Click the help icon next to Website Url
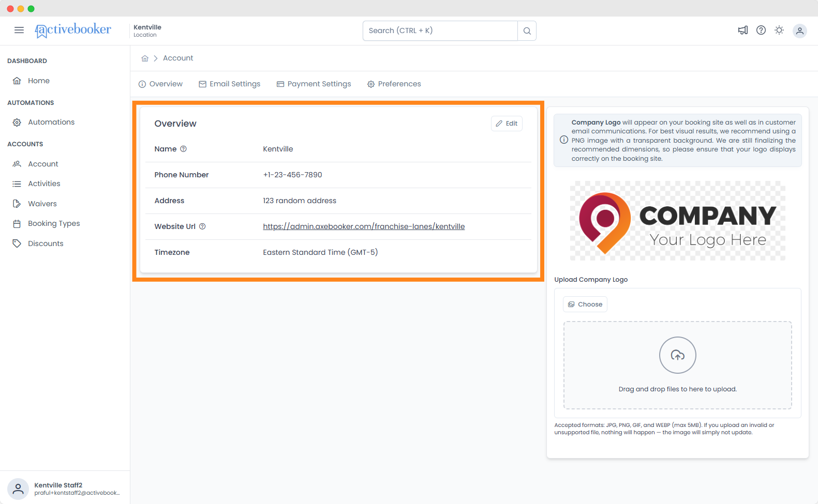Viewport: 818px width, 504px height. 202,226
